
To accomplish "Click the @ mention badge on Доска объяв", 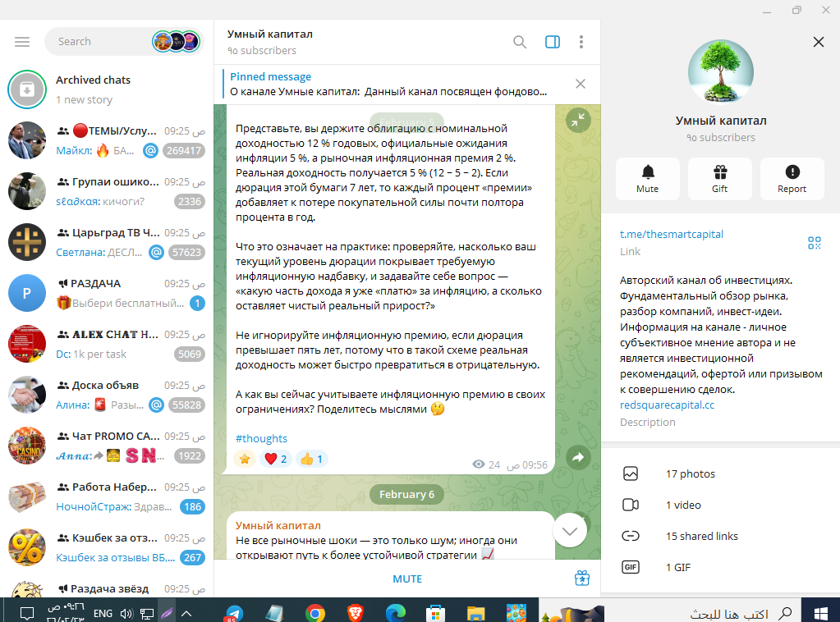I will coord(157,405).
